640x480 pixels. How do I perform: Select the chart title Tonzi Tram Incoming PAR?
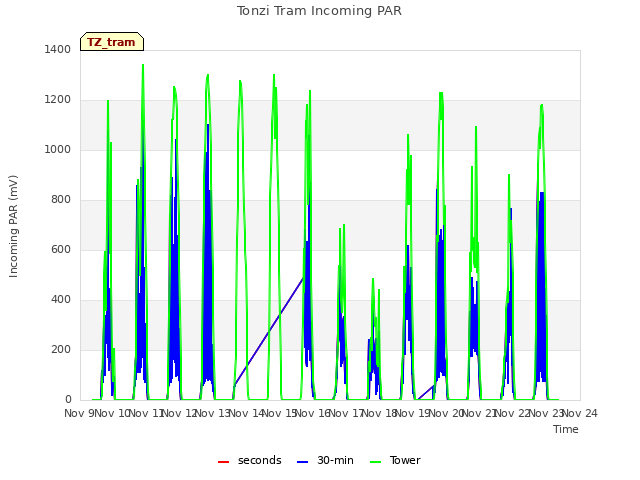319,11
